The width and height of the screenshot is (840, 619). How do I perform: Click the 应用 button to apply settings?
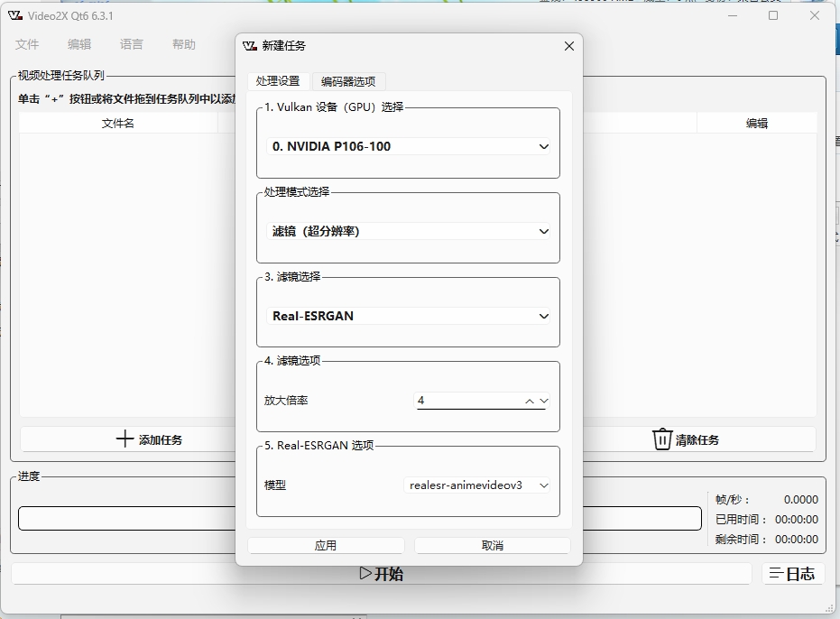[x=325, y=544]
